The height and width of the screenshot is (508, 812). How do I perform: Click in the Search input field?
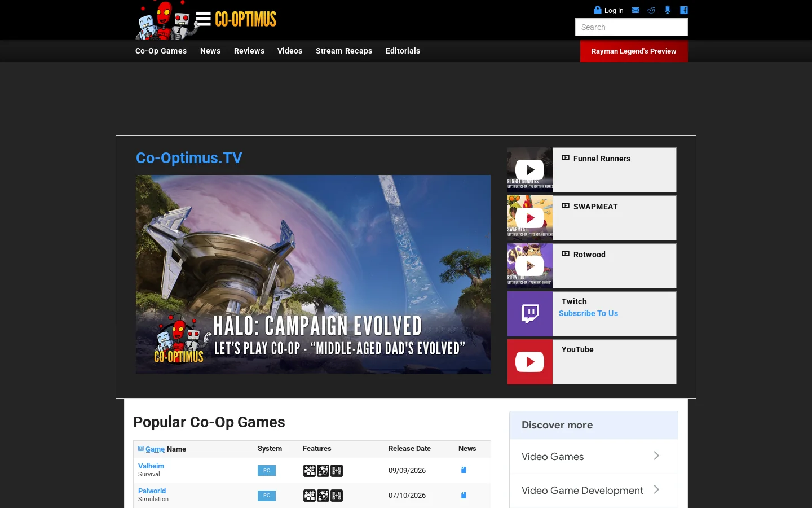click(x=632, y=27)
